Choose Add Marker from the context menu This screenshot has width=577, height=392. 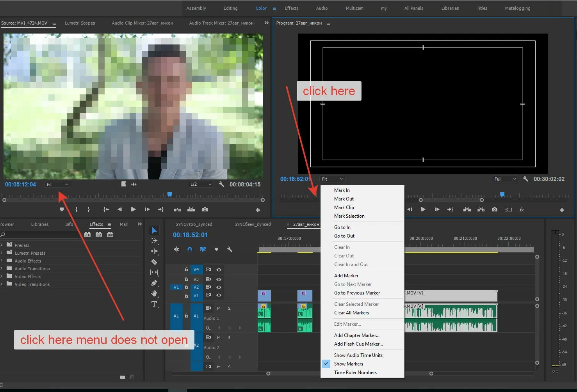[x=346, y=276]
